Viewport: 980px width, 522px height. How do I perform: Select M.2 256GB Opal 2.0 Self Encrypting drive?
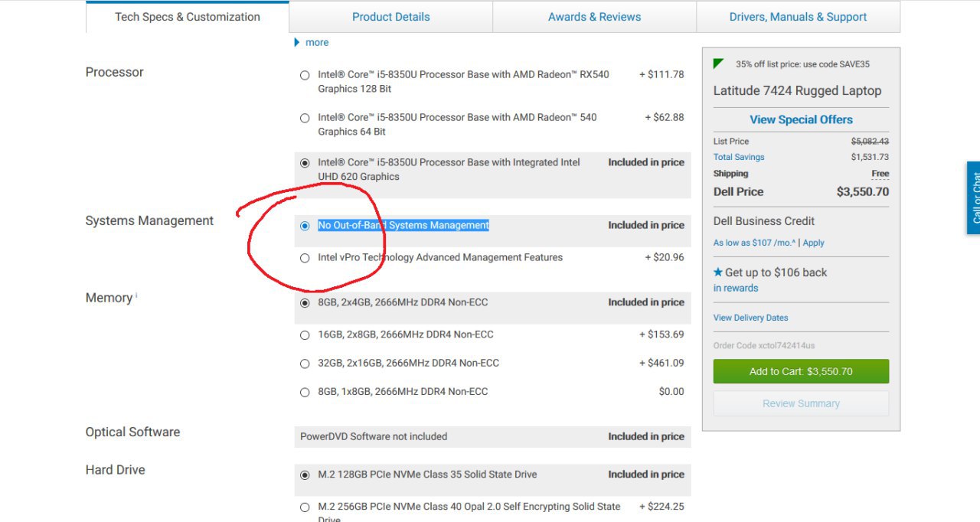[305, 507]
